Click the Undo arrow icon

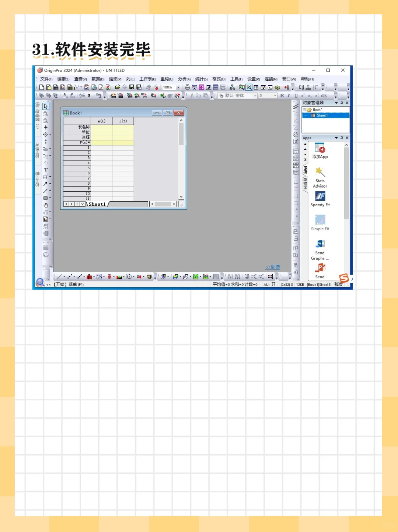point(99,95)
